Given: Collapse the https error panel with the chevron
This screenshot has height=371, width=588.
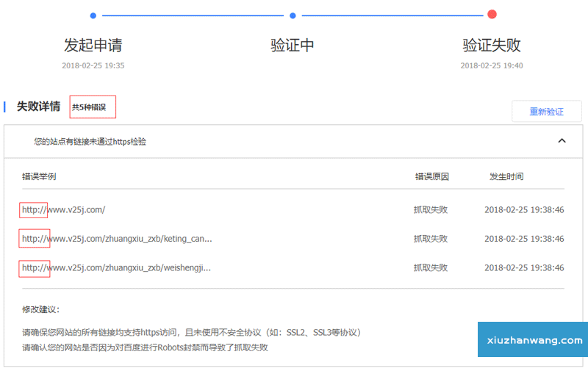Looking at the screenshot, I should tap(562, 140).
